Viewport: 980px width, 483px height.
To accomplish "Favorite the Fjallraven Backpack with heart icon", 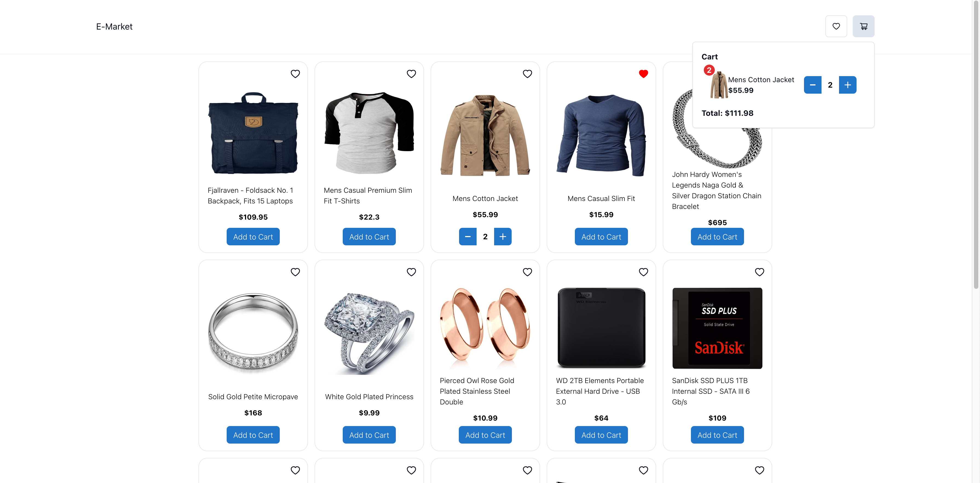I will coord(295,74).
